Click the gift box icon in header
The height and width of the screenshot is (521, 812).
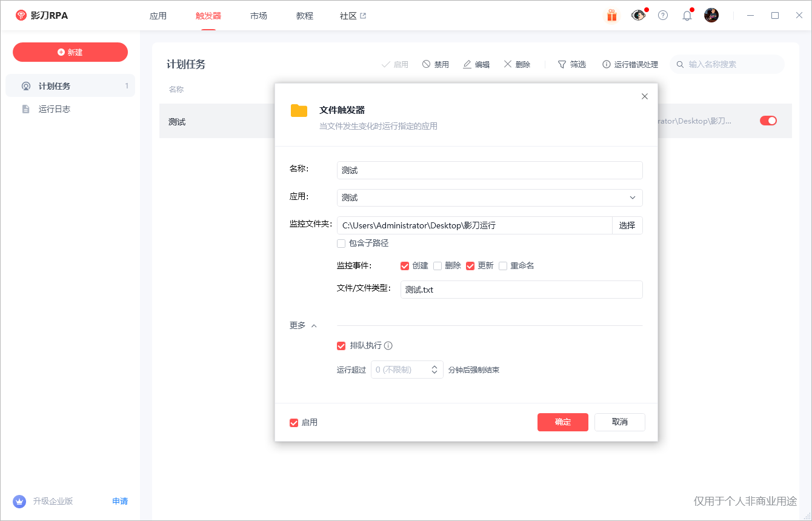612,16
